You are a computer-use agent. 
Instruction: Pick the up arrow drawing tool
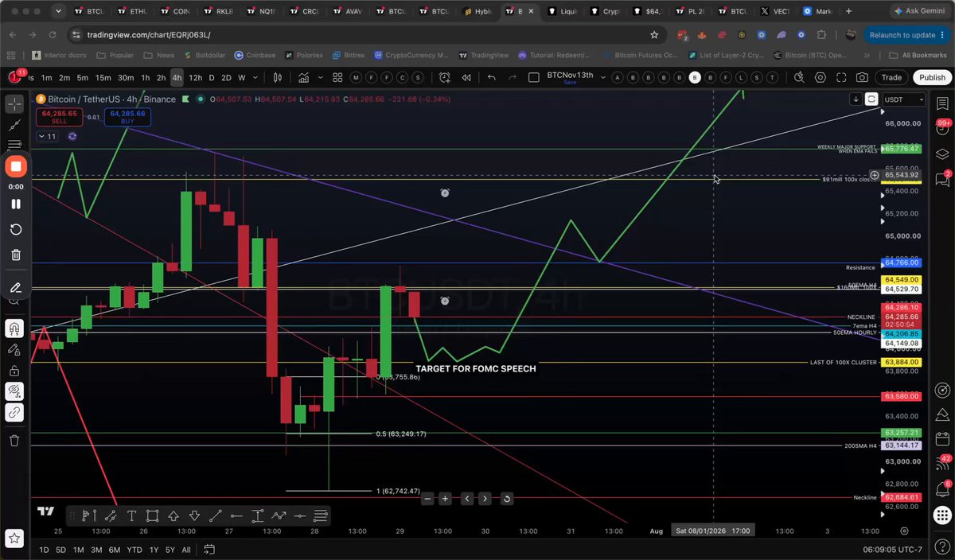173,515
